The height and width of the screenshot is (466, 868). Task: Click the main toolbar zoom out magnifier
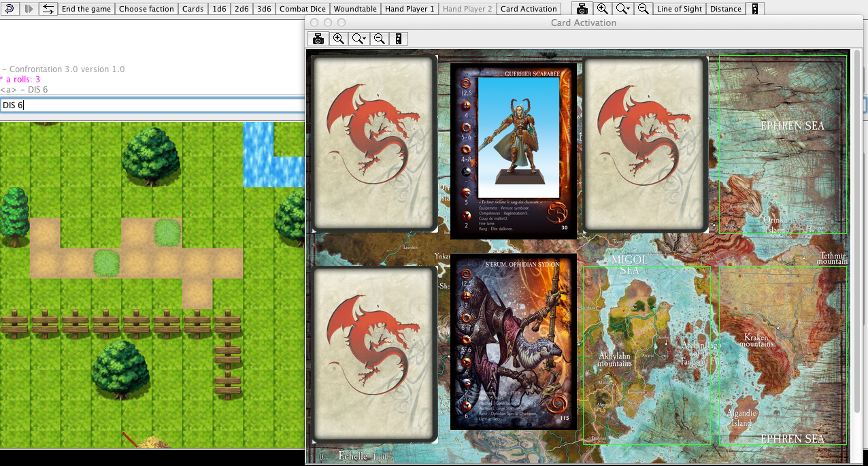[643, 9]
